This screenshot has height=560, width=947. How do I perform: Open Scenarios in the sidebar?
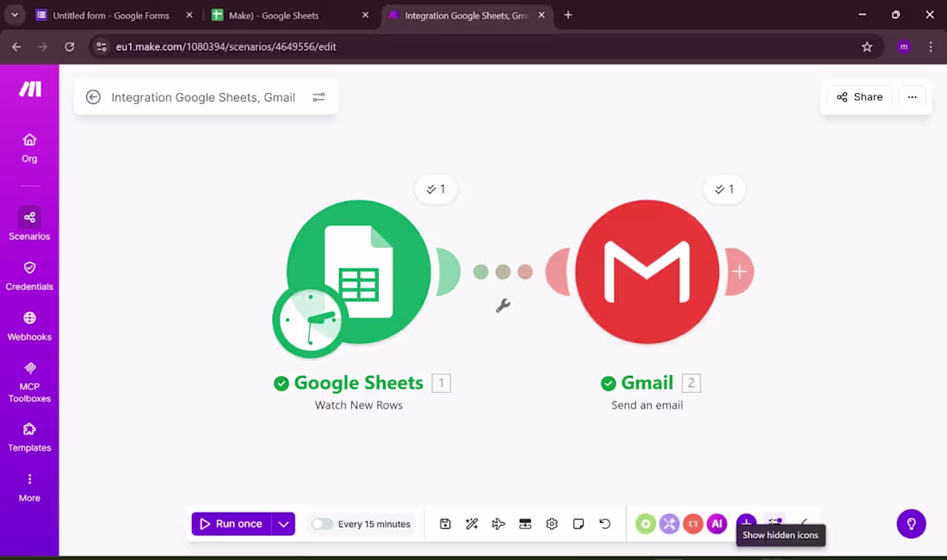pyautogui.click(x=29, y=225)
